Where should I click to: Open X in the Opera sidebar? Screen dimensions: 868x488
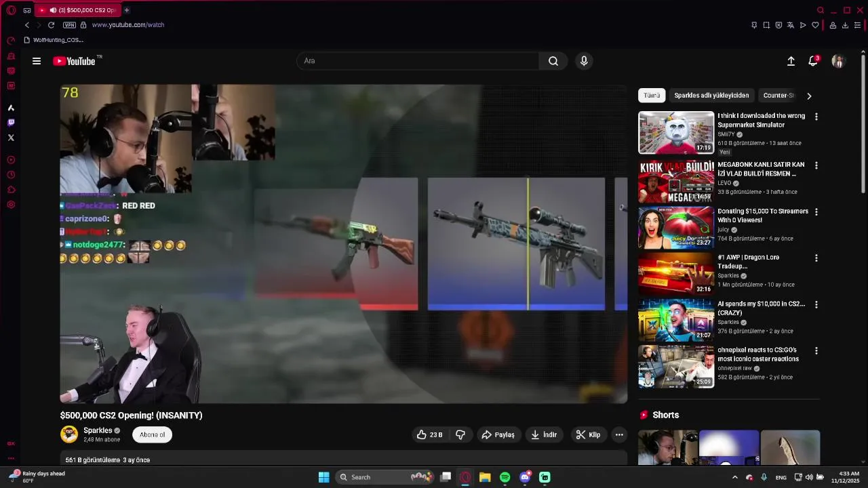coord(11,138)
